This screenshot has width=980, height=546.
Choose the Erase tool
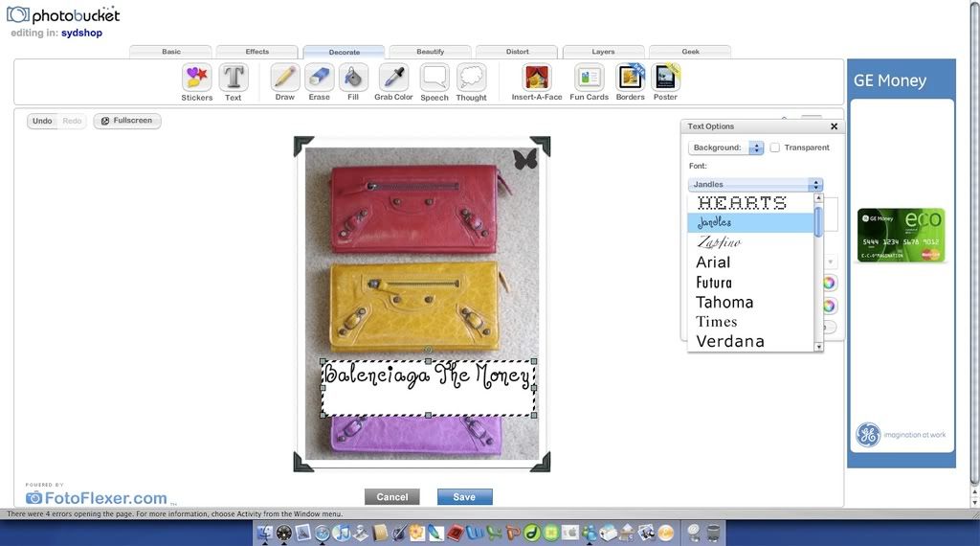pyautogui.click(x=319, y=82)
